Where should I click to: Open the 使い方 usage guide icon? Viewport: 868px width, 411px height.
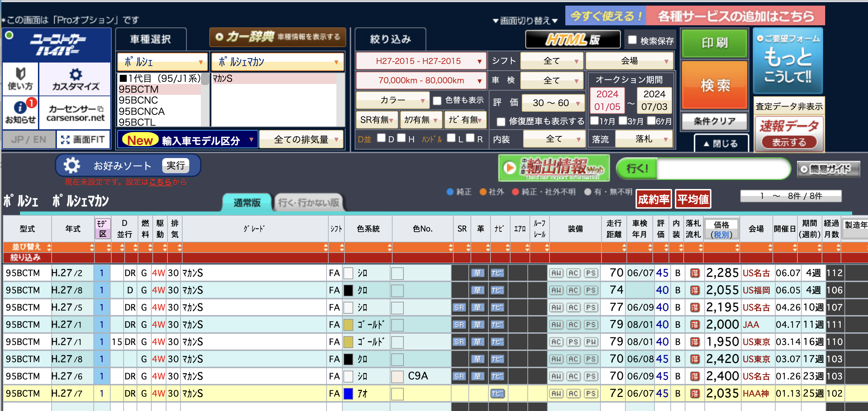(x=20, y=79)
